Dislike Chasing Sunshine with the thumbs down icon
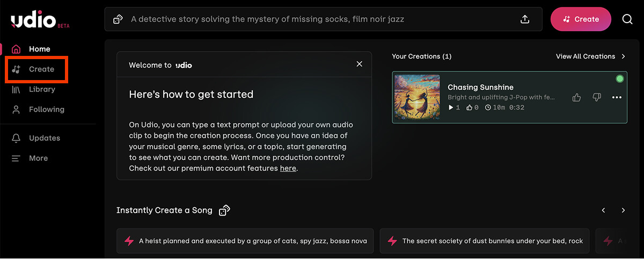The width and height of the screenshot is (644, 259). point(597,97)
